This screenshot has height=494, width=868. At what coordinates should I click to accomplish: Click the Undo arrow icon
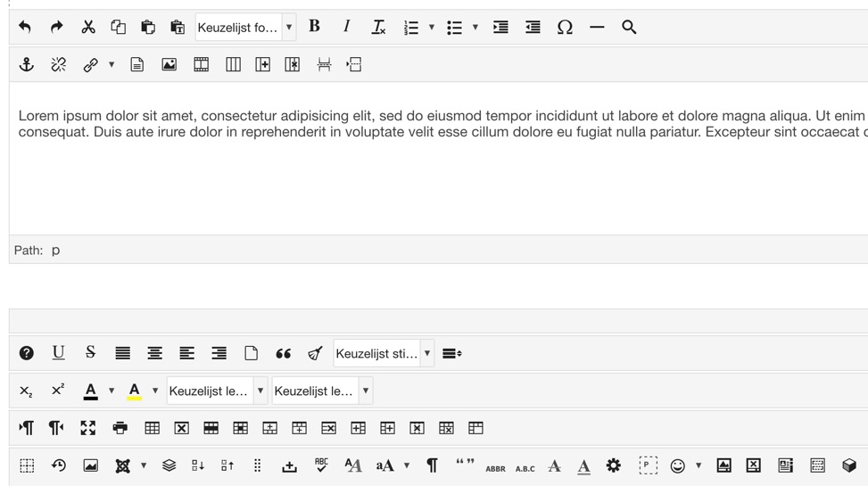tap(25, 27)
